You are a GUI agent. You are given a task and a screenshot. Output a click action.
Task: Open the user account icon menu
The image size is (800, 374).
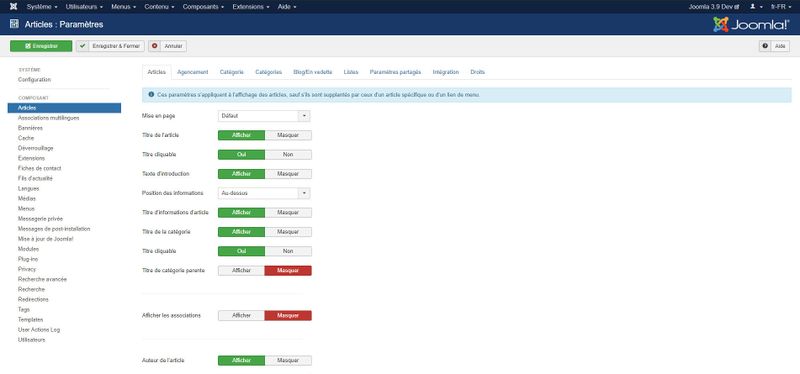(756, 7)
